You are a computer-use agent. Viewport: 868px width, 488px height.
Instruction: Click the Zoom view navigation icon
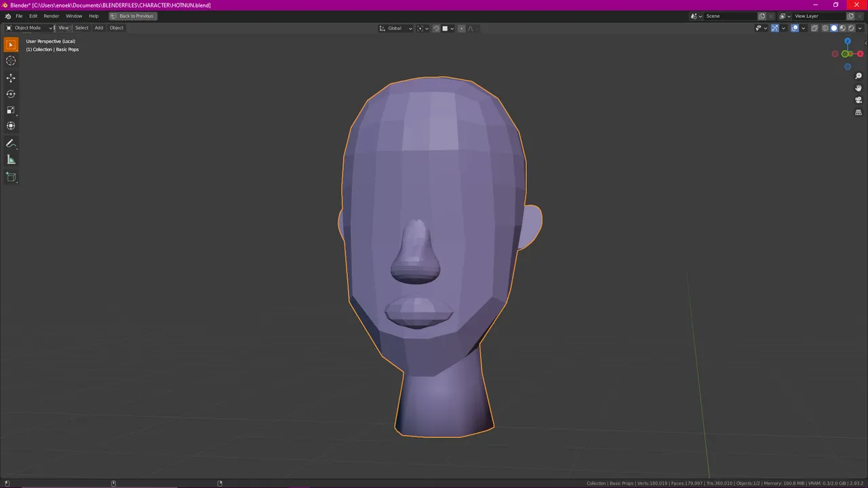[x=859, y=76]
